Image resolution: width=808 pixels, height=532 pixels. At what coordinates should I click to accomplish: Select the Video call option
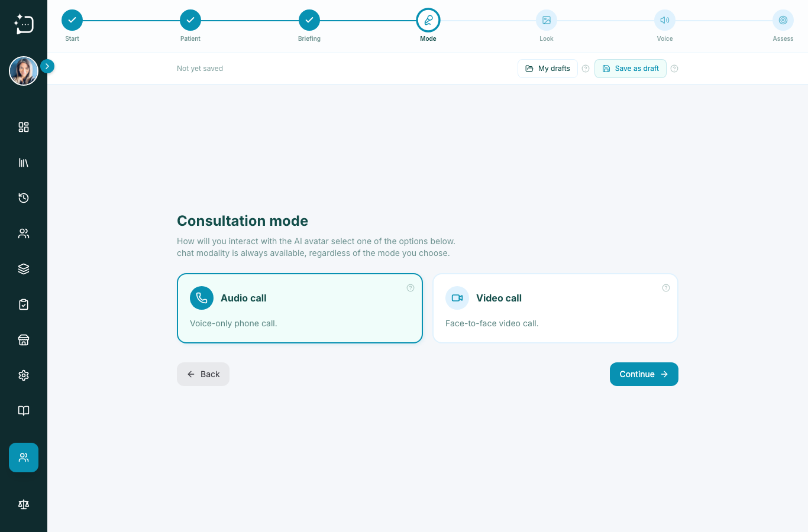point(555,308)
